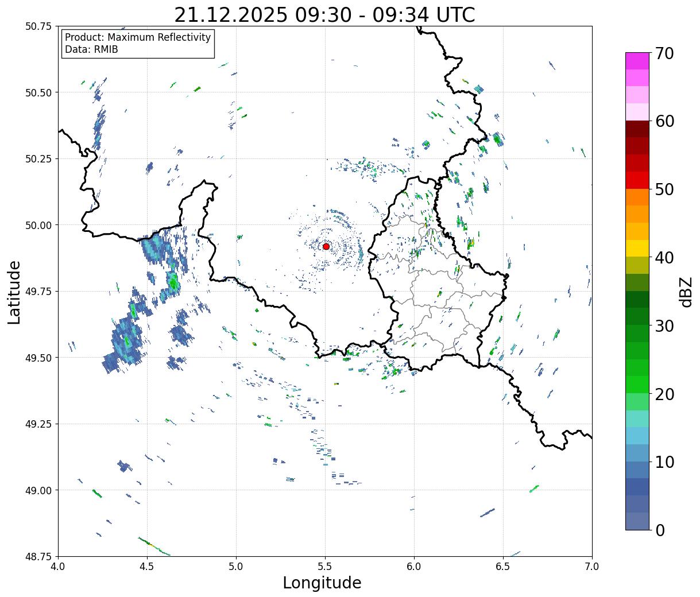This screenshot has width=700, height=597.
Task: Click the latitude tick label 49.50
Action: pos(38,358)
